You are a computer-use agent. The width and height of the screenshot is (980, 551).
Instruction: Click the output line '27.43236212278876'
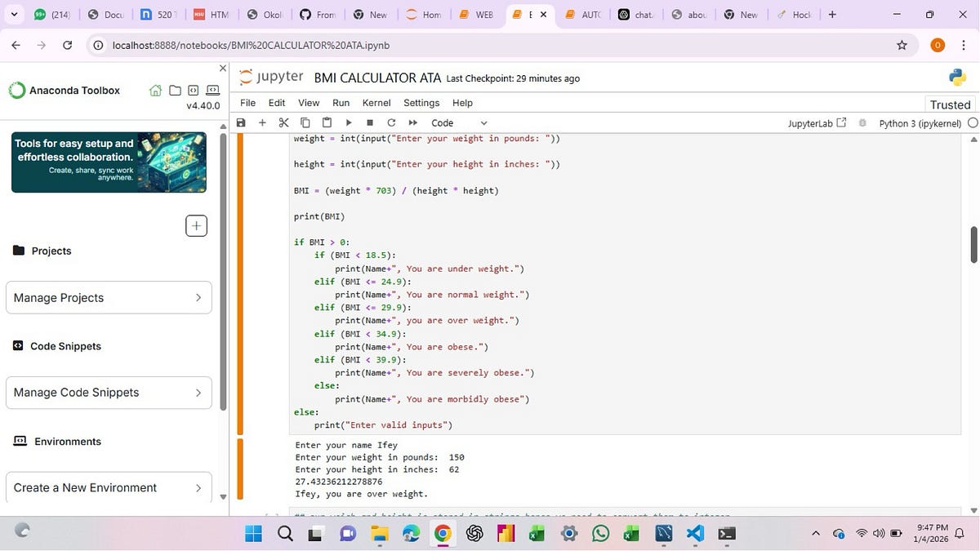pyautogui.click(x=339, y=482)
